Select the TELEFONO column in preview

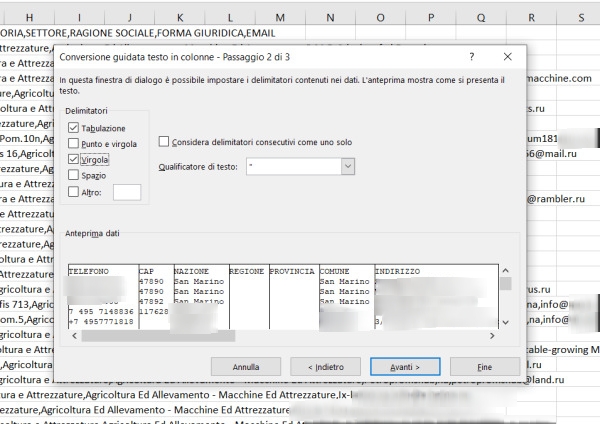pos(103,297)
